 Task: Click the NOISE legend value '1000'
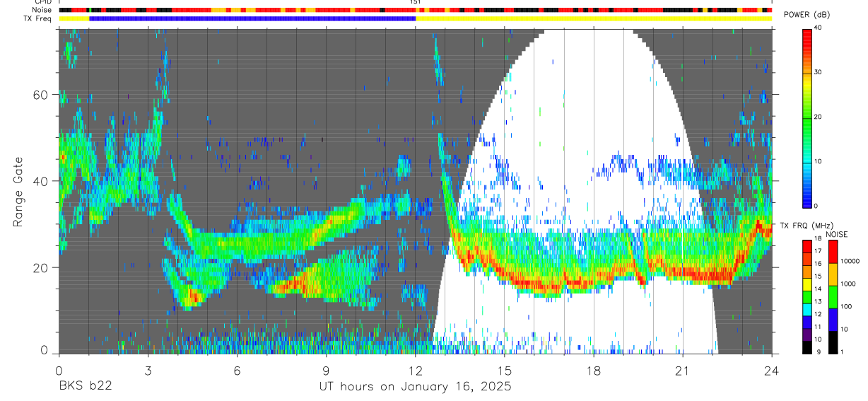click(x=847, y=284)
